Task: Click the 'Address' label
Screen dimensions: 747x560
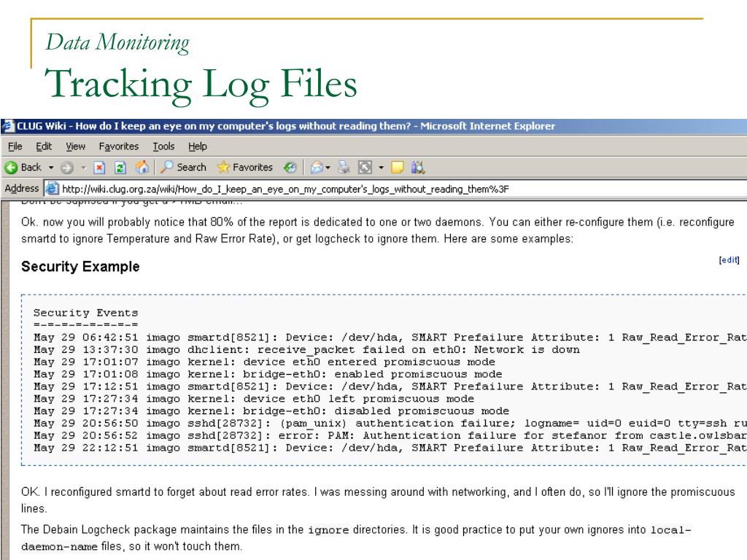Action: point(21,189)
